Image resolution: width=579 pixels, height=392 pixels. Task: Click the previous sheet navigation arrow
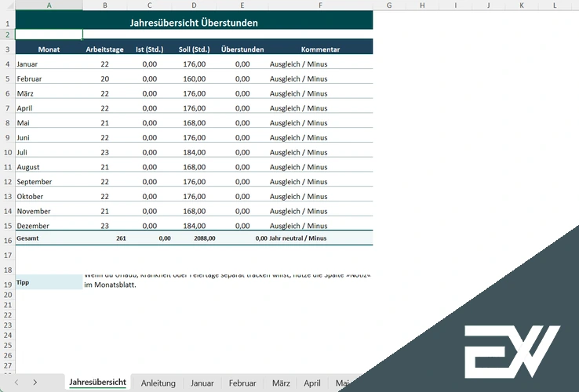click(16, 383)
